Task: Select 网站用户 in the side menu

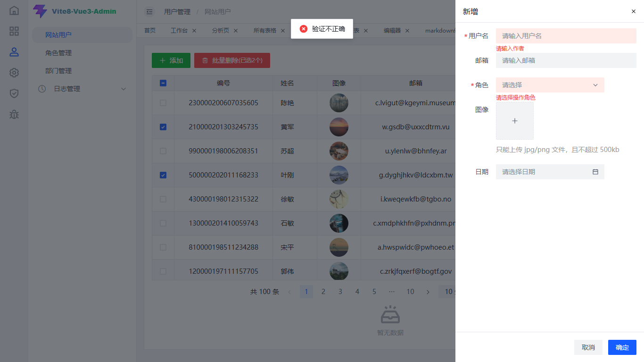Action: [82, 35]
